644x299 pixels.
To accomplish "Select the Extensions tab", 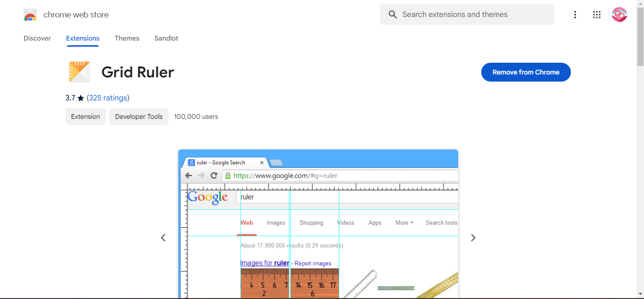I will 83,38.
